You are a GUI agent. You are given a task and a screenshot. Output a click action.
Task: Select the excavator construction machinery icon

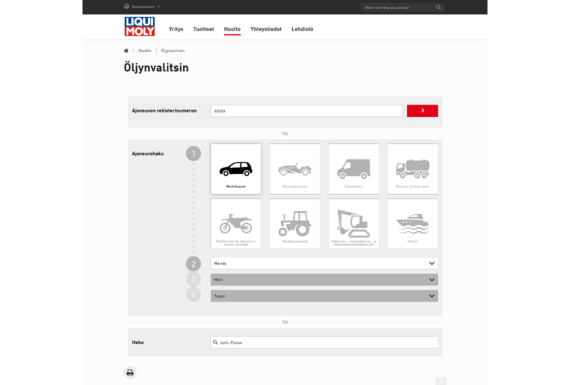click(x=354, y=224)
